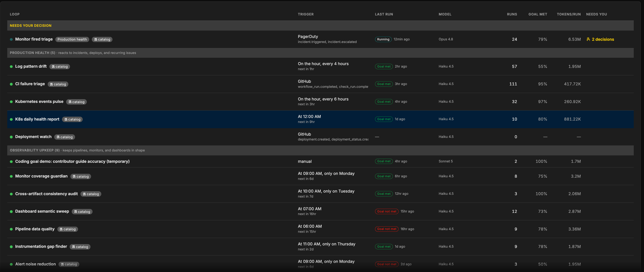Open the Deployment watch loop
Screen dimensions: 644x272
point(33,137)
